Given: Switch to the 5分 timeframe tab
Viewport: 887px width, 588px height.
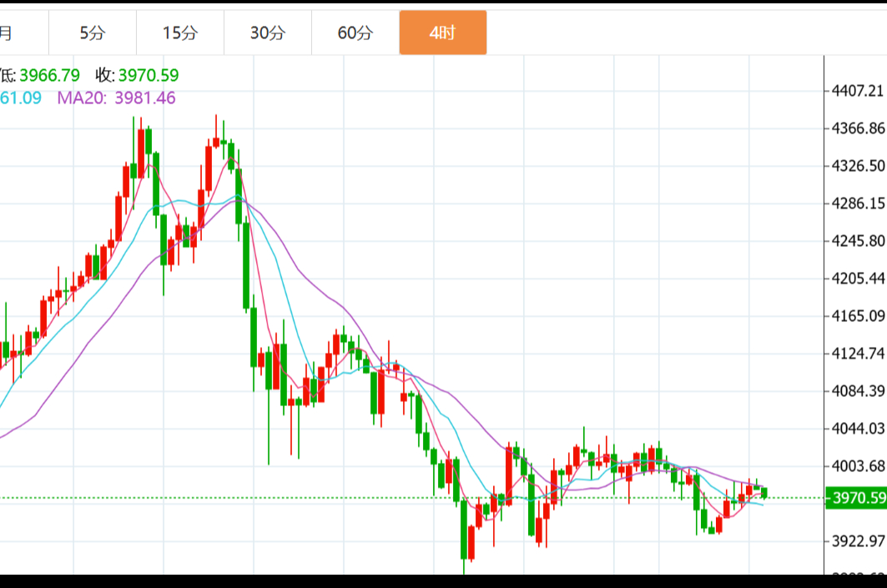Looking at the screenshot, I should [93, 33].
